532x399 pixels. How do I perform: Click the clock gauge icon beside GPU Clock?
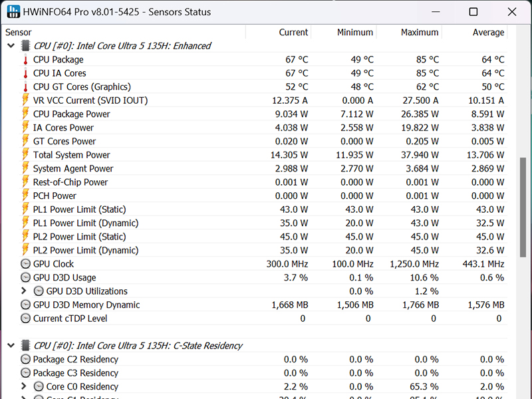[25, 264]
